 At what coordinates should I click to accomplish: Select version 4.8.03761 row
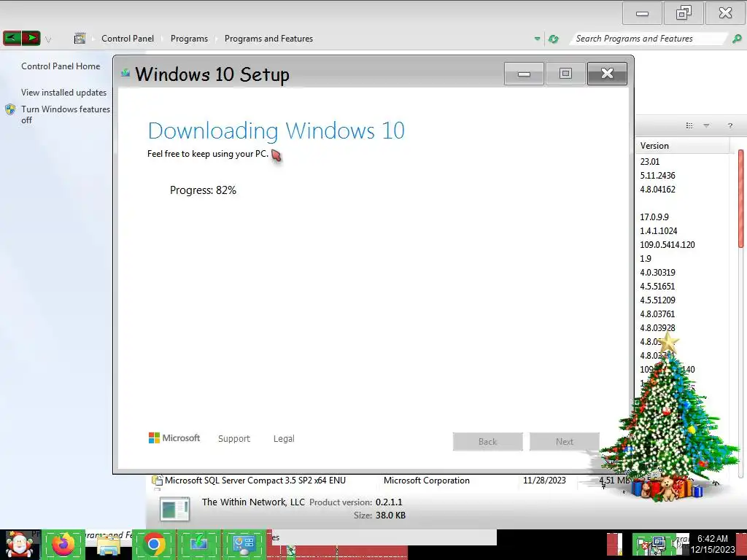pos(657,314)
